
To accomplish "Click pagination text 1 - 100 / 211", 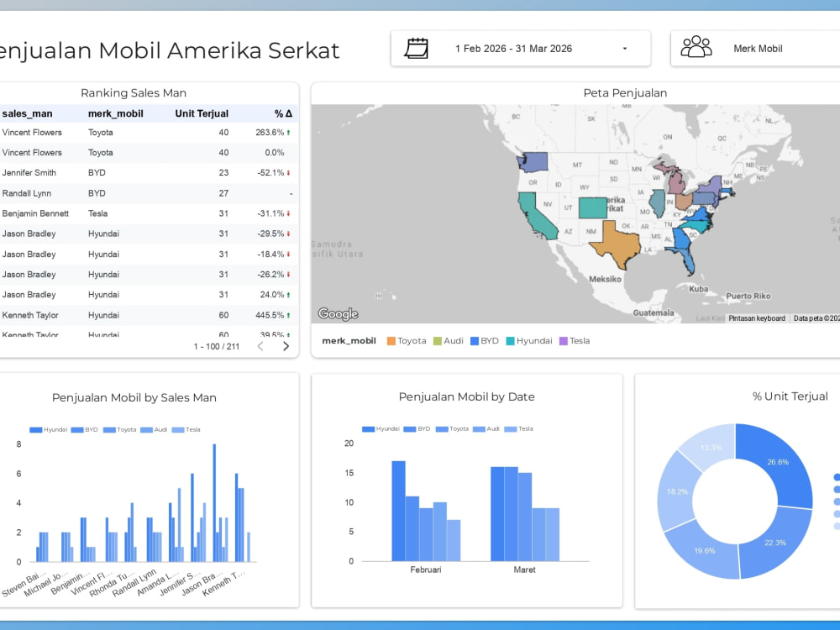I will coord(217,347).
